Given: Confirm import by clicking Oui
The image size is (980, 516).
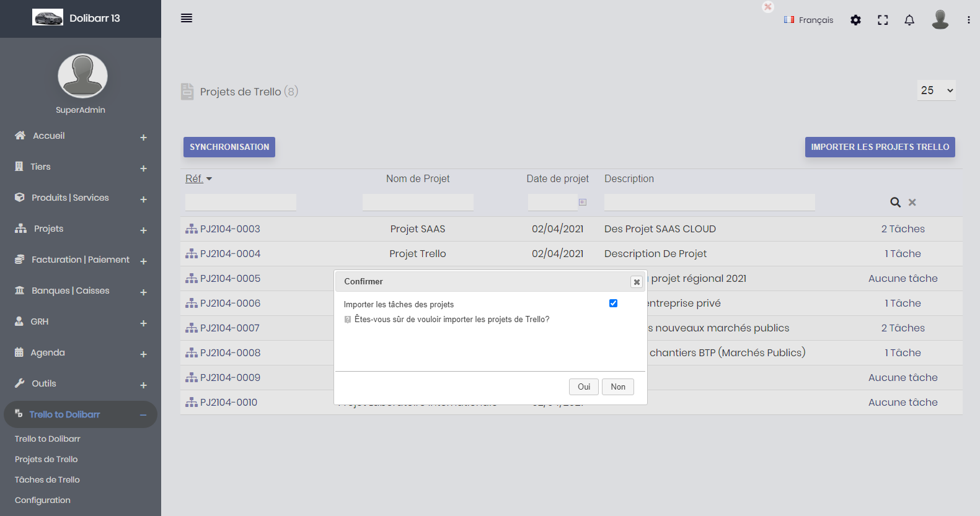Looking at the screenshot, I should [x=583, y=387].
